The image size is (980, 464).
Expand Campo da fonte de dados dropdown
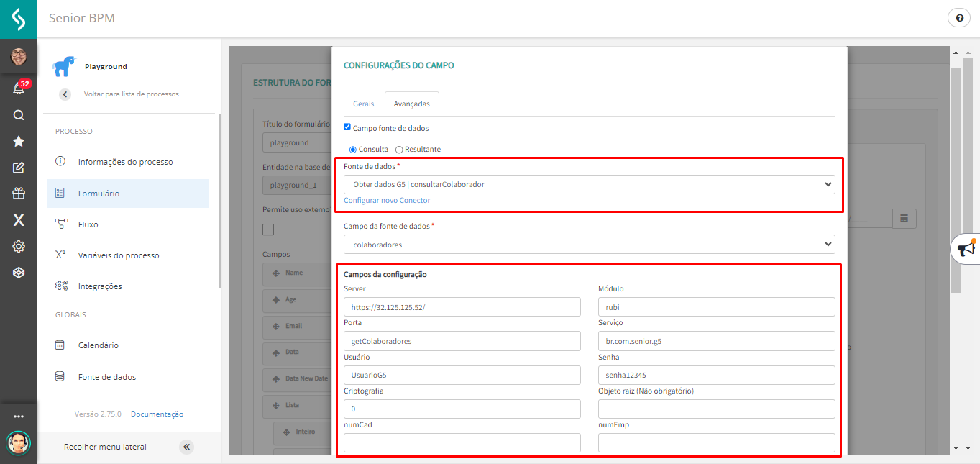[x=589, y=245]
